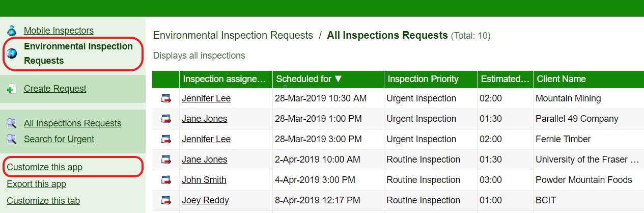Click the Customize this app link
644x213 pixels.
(x=44, y=167)
